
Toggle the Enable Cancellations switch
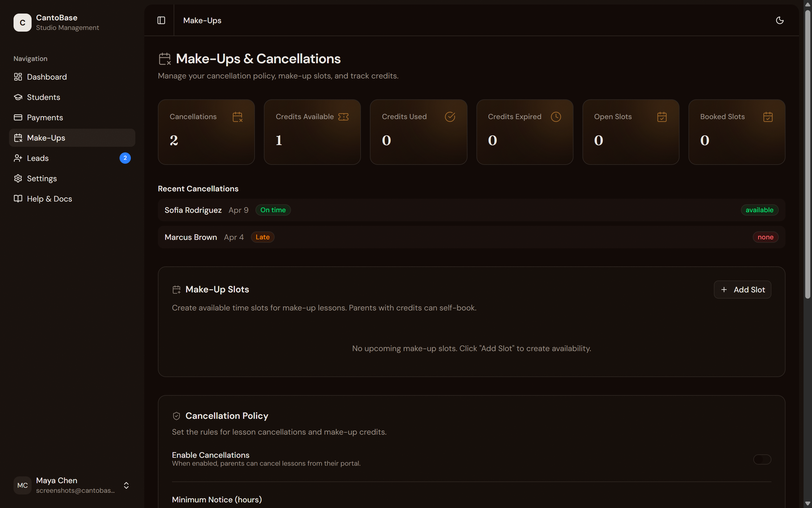(762, 459)
